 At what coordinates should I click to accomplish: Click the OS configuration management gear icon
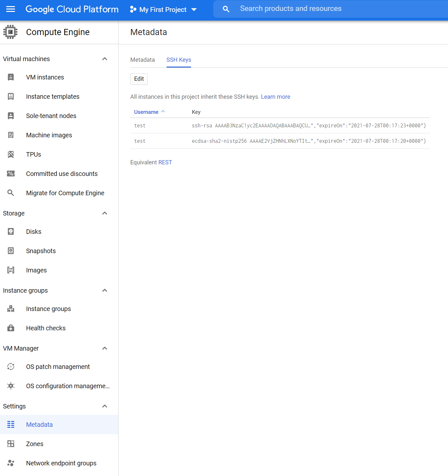click(11, 386)
